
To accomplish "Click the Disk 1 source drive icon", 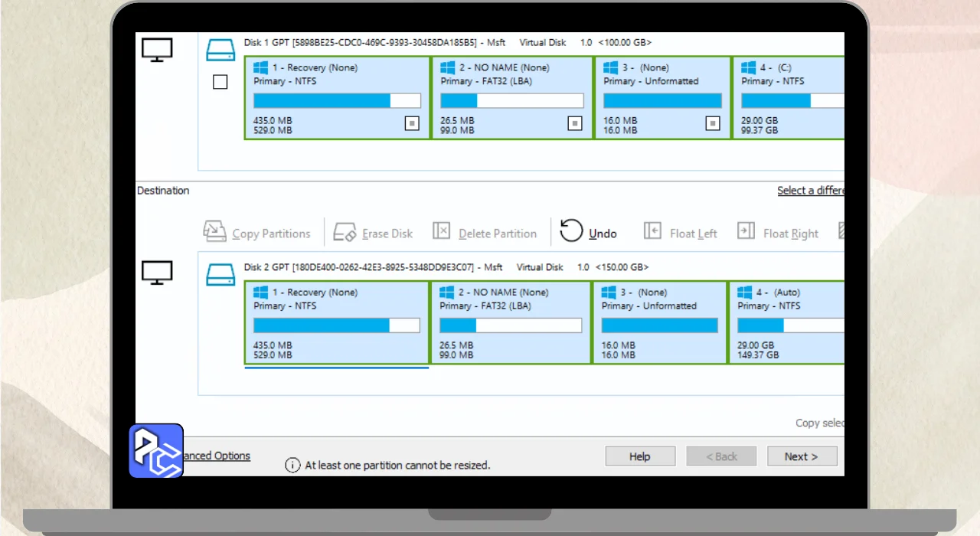I will [220, 51].
